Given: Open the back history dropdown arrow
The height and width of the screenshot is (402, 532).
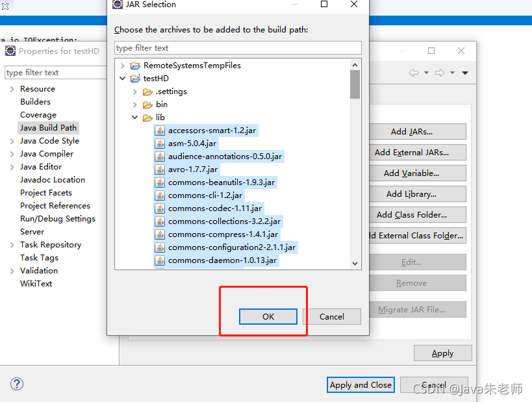Looking at the screenshot, I should tap(427, 73).
